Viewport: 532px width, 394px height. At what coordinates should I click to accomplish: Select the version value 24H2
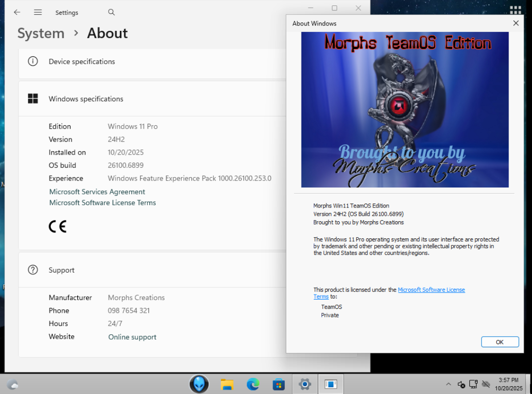coord(116,139)
